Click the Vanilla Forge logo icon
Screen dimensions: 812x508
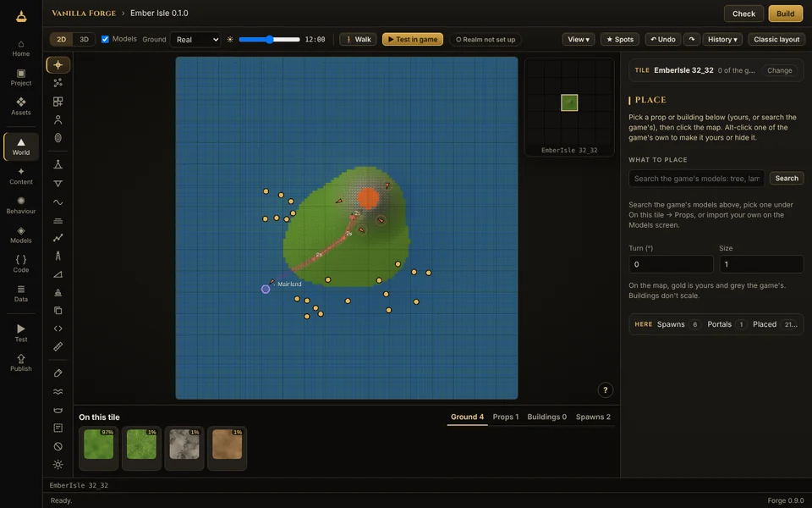pos(21,17)
